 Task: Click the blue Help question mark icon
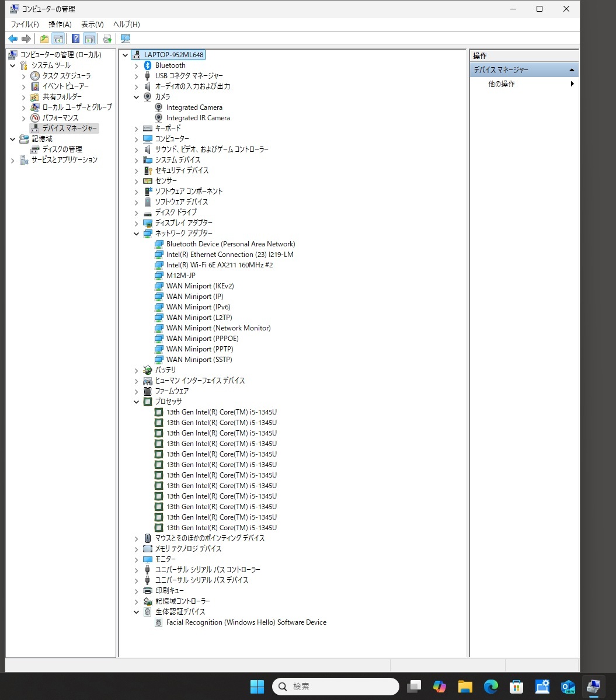[76, 39]
